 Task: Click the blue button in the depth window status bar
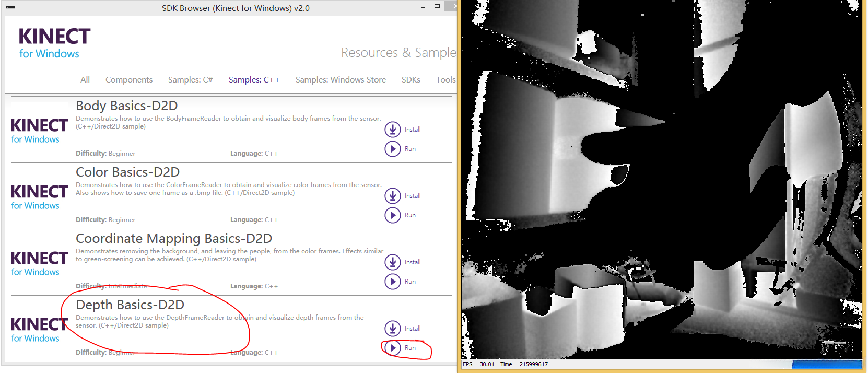click(827, 365)
